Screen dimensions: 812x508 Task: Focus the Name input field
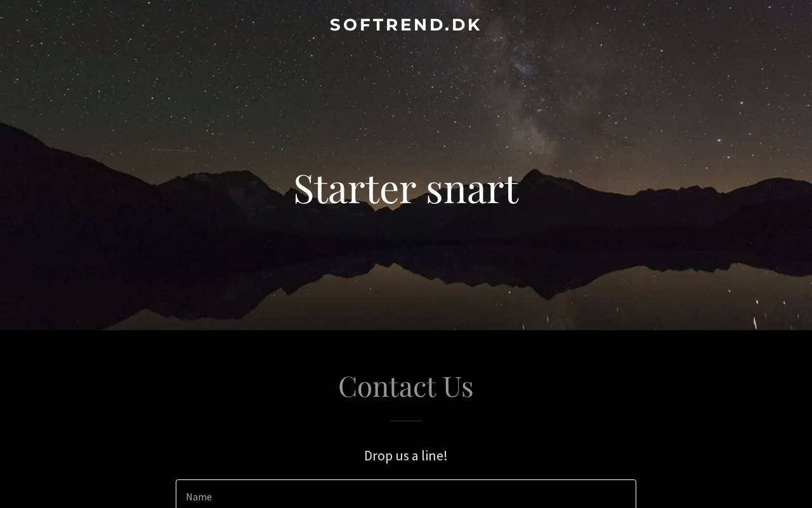406,494
